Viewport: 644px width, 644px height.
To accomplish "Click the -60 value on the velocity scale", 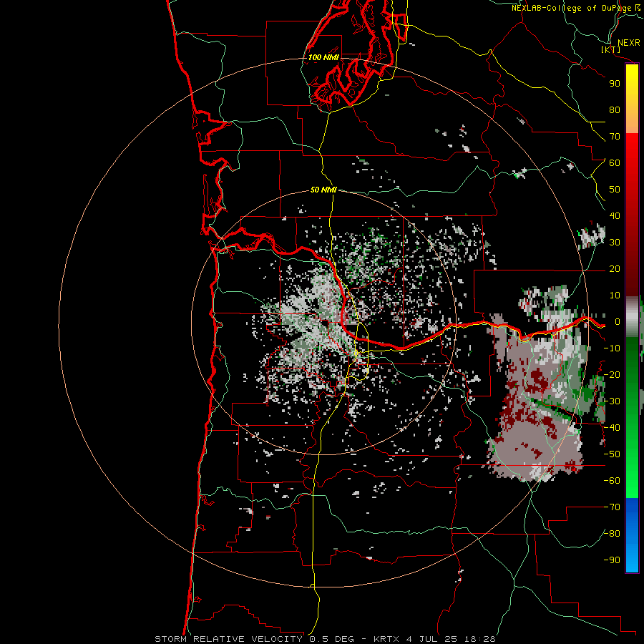I will [612, 481].
